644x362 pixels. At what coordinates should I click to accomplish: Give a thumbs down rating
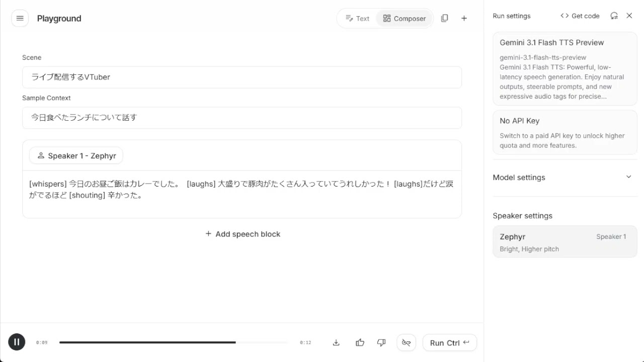[x=381, y=343]
